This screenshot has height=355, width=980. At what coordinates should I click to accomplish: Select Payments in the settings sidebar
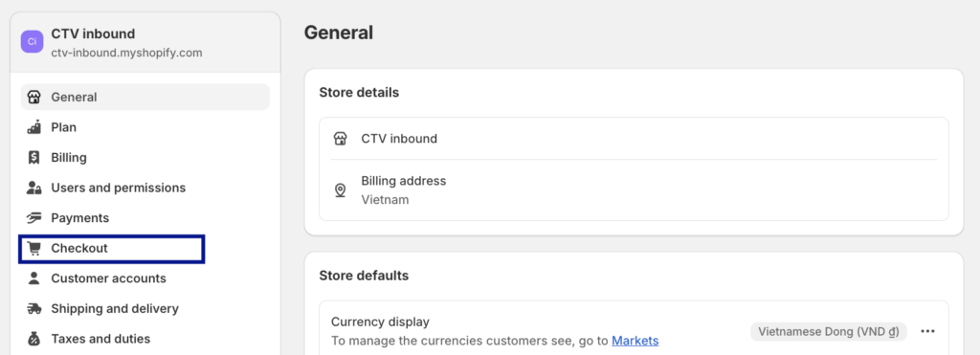pos(145,218)
